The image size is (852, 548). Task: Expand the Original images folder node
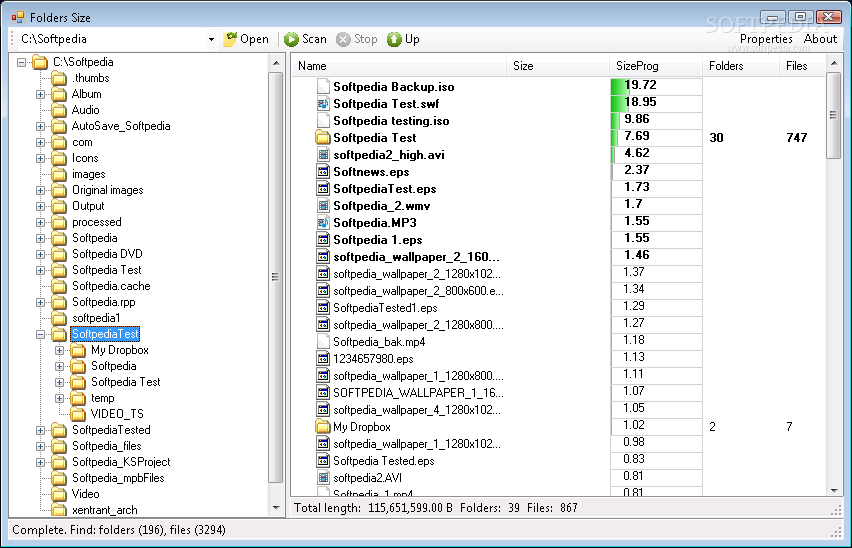[x=41, y=190]
